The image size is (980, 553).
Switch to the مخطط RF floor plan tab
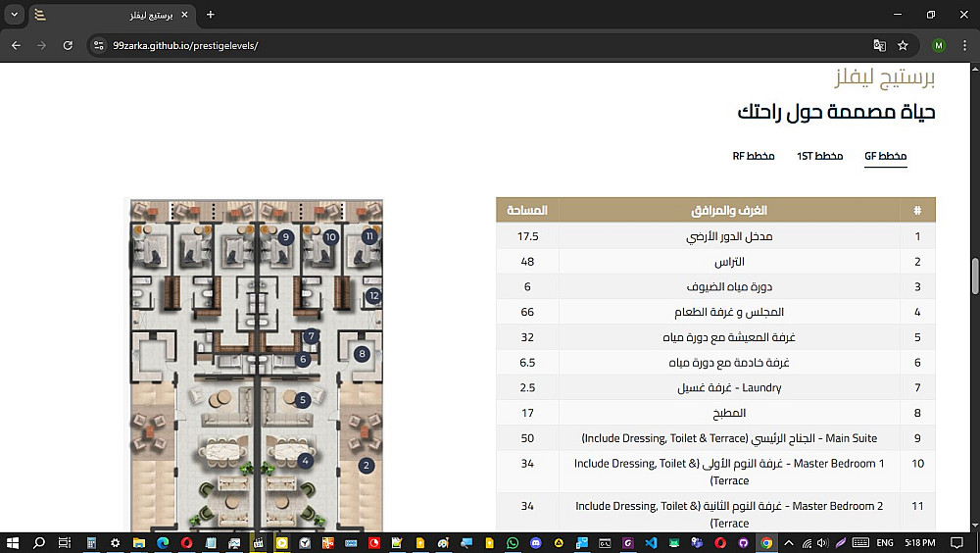[x=753, y=157]
